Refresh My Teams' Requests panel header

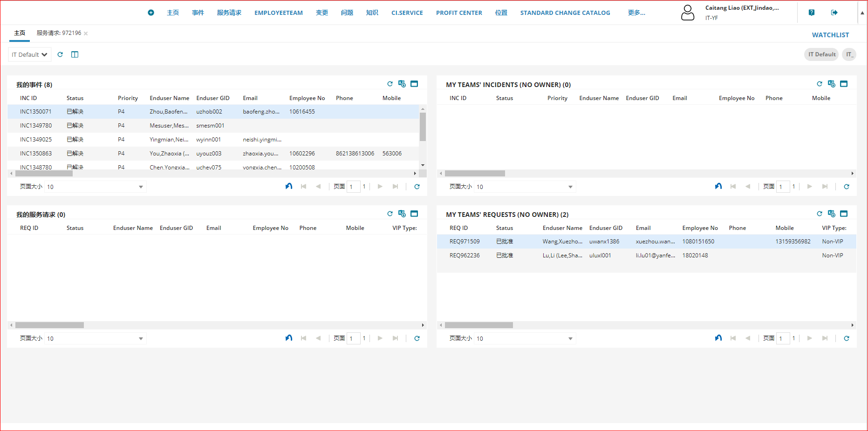click(820, 214)
